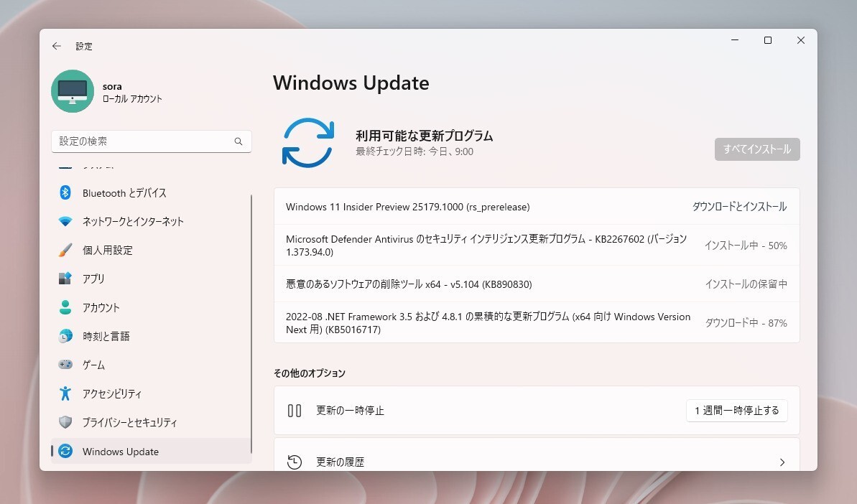Select ゲーム in the sidebar
Image resolution: width=857 pixels, height=504 pixels.
pos(152,365)
